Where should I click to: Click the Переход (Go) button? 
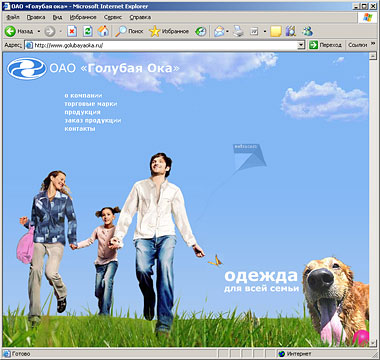pyautogui.click(x=325, y=45)
